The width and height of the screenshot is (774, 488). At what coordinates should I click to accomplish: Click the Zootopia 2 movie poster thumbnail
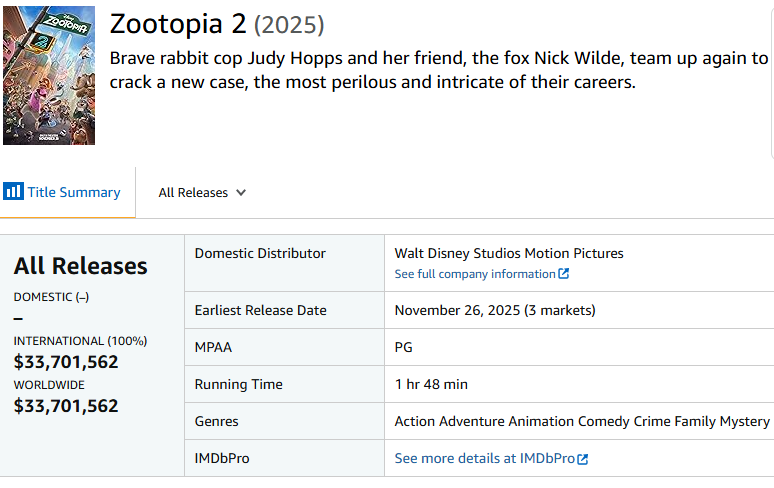point(49,76)
